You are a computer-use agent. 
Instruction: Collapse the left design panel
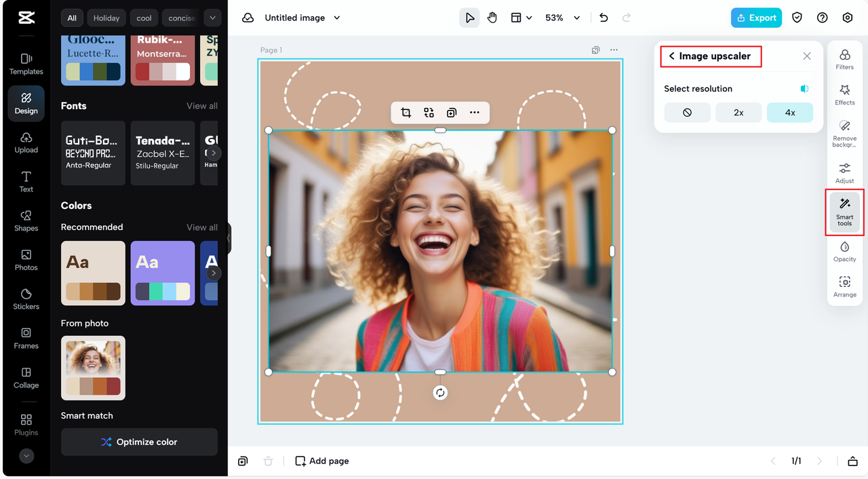coord(229,238)
